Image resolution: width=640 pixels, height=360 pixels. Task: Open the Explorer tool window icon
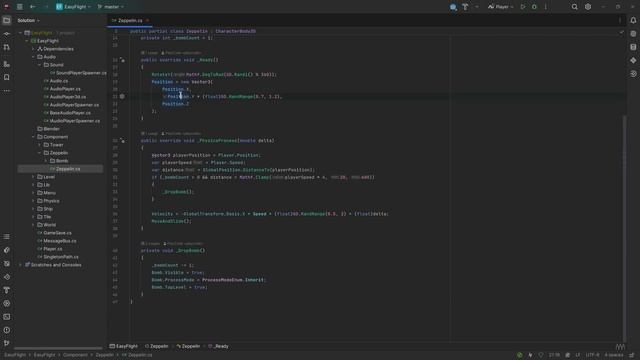pos(7,20)
